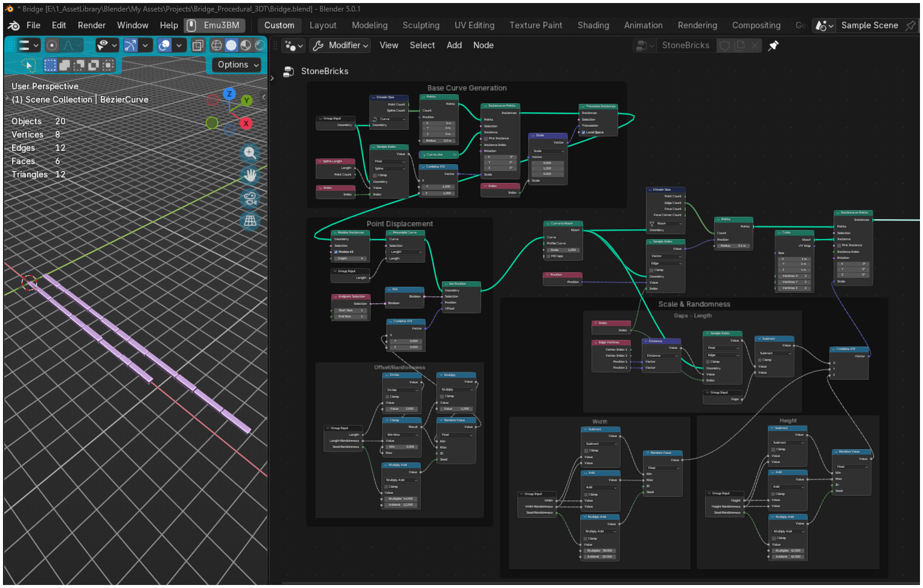Set selection mode to intersect
The image size is (923, 588).
point(108,65)
